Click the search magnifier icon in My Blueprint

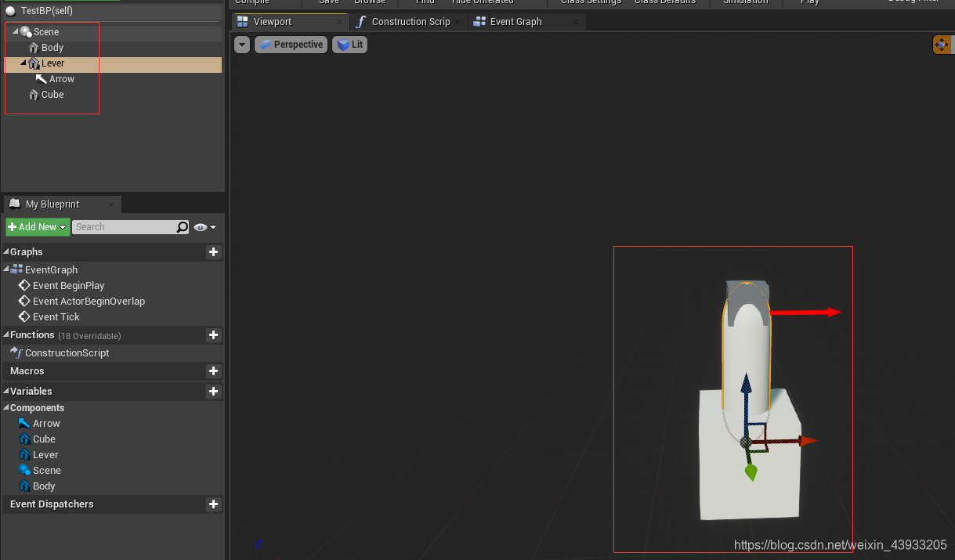(x=183, y=227)
